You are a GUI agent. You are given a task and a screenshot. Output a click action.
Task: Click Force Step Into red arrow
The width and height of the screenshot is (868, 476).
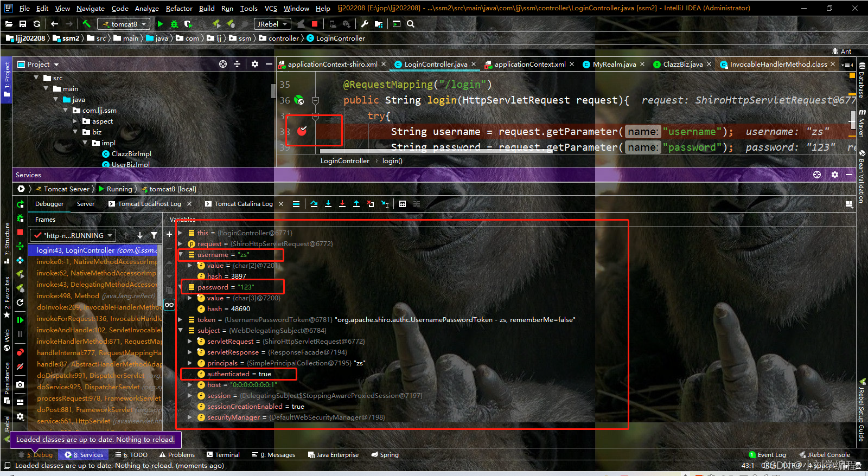[342, 204]
